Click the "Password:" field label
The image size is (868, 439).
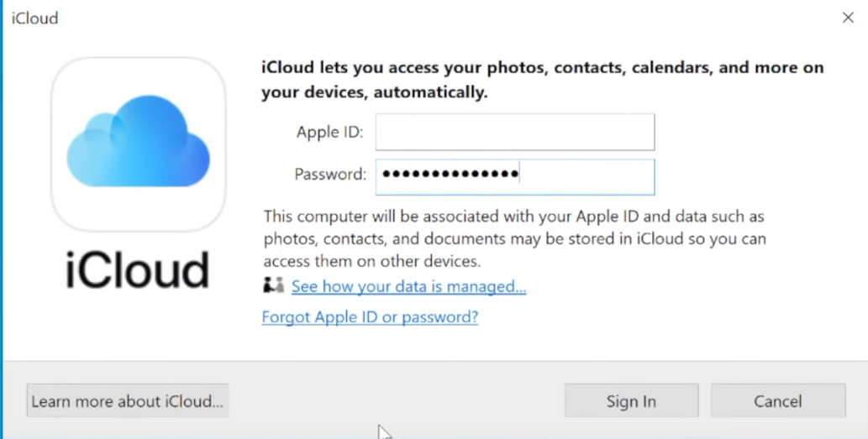(330, 175)
